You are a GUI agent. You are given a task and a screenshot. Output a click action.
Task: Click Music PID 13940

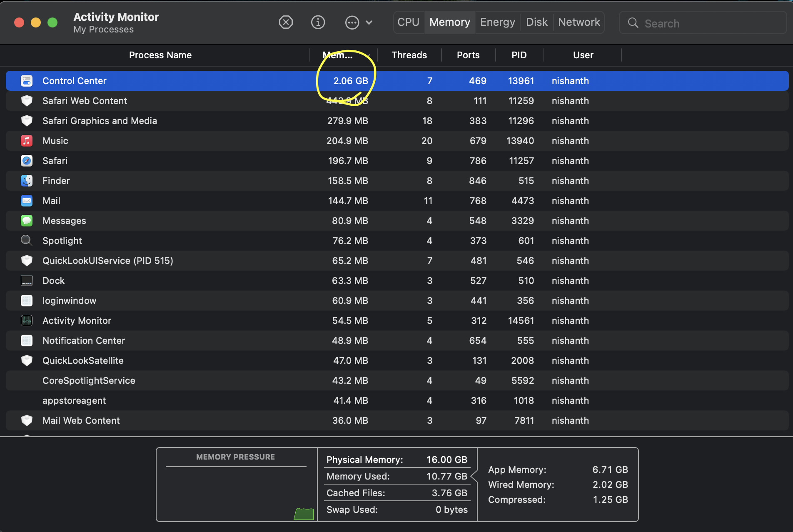click(520, 141)
